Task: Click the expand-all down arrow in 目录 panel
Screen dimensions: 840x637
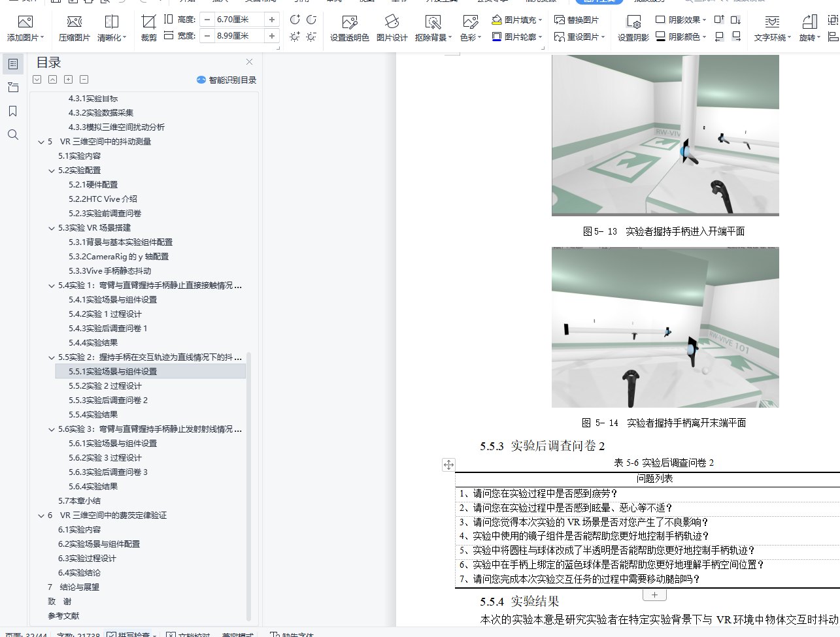Action: pyautogui.click(x=37, y=80)
